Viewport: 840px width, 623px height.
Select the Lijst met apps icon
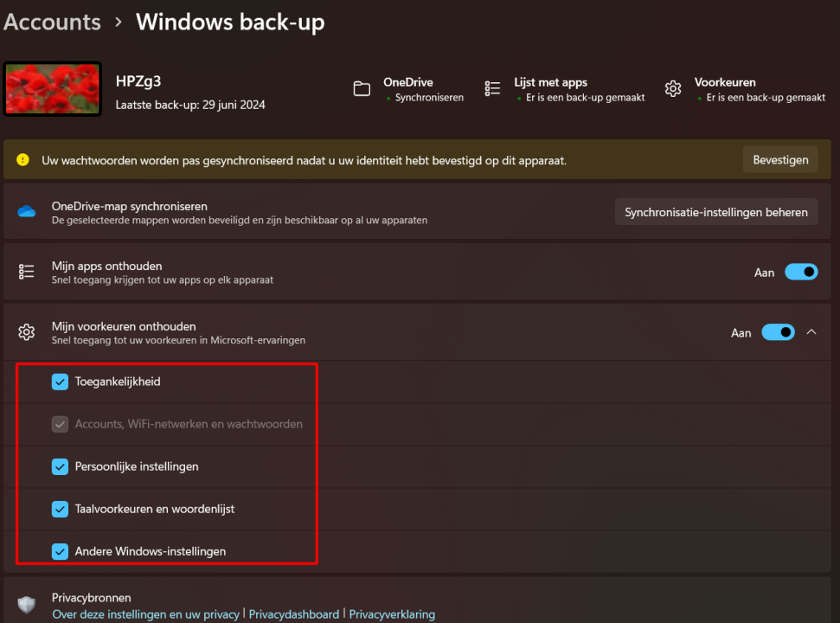(x=492, y=88)
